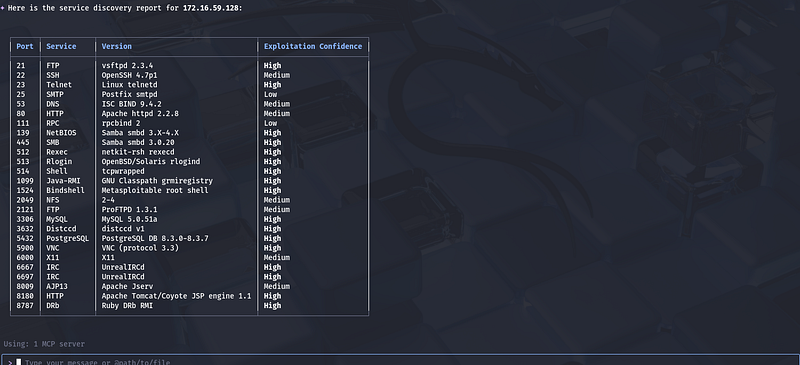This screenshot has height=365, width=800.
Task: Select the DRb service name cell
Action: tap(53, 306)
